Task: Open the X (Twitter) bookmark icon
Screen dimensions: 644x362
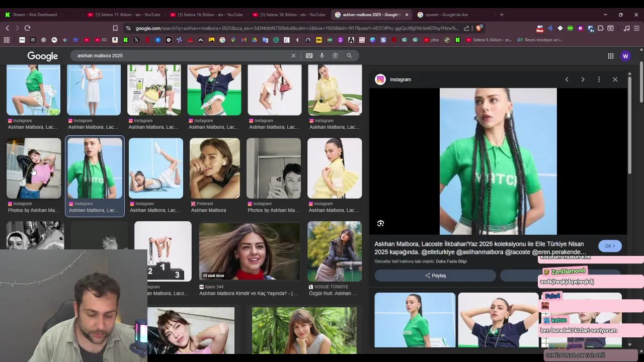Action: pyautogui.click(x=136, y=40)
